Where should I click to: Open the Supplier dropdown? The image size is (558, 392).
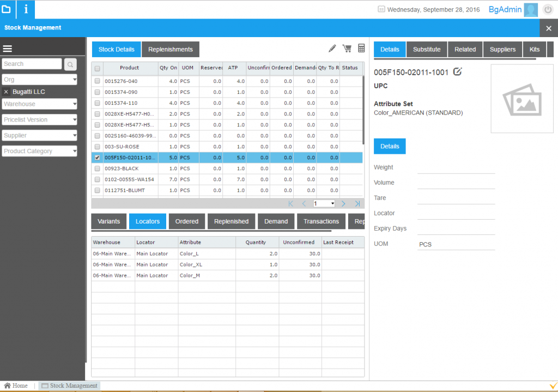[x=39, y=135]
